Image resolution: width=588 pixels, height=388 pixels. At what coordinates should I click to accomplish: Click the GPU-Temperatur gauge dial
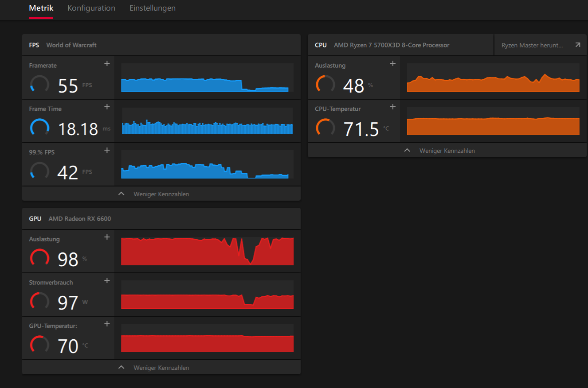pos(39,345)
